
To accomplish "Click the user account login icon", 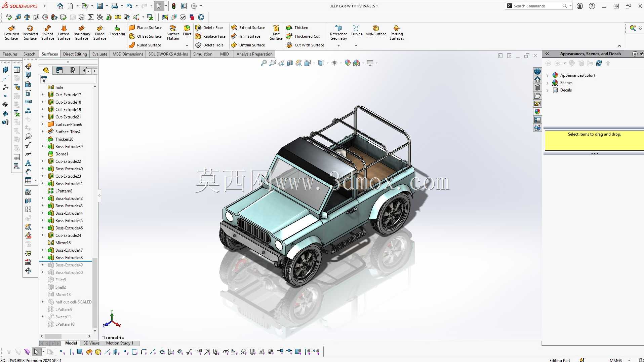I will pyautogui.click(x=580, y=6).
